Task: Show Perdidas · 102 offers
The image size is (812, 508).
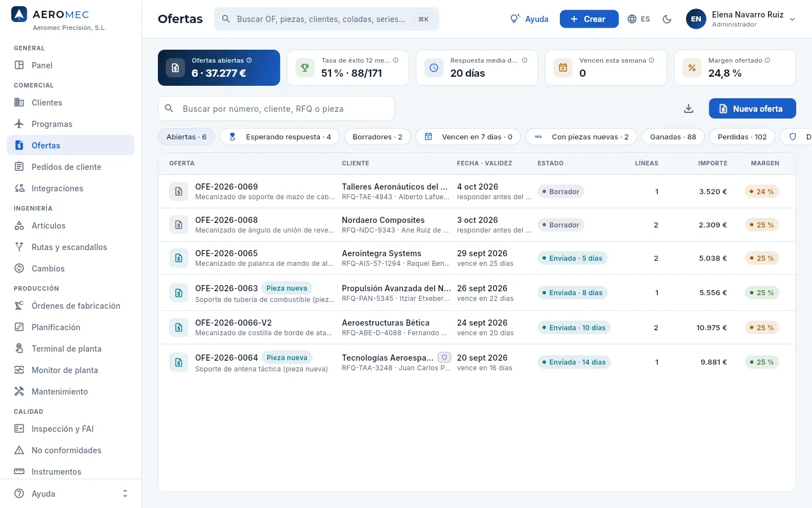Action: 742,137
